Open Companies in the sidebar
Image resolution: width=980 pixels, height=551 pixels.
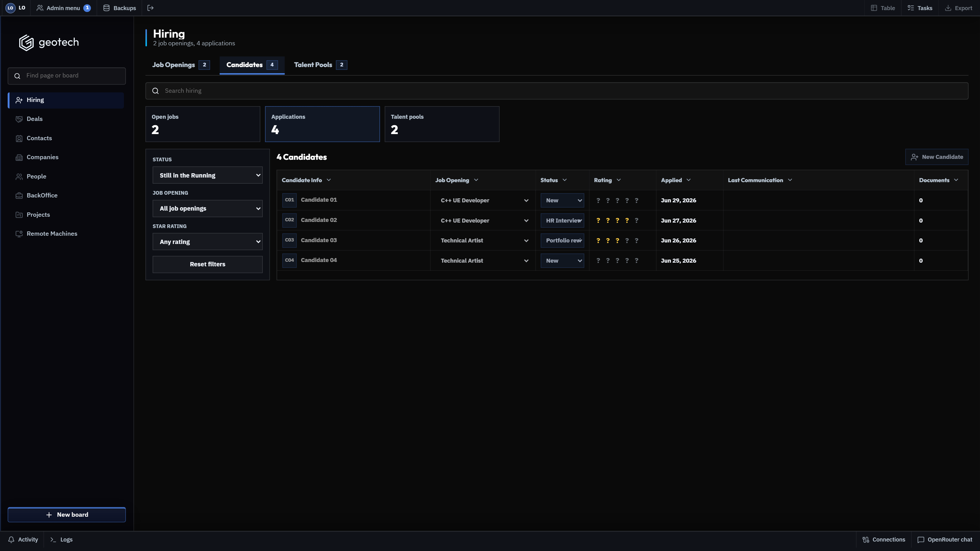coord(66,157)
